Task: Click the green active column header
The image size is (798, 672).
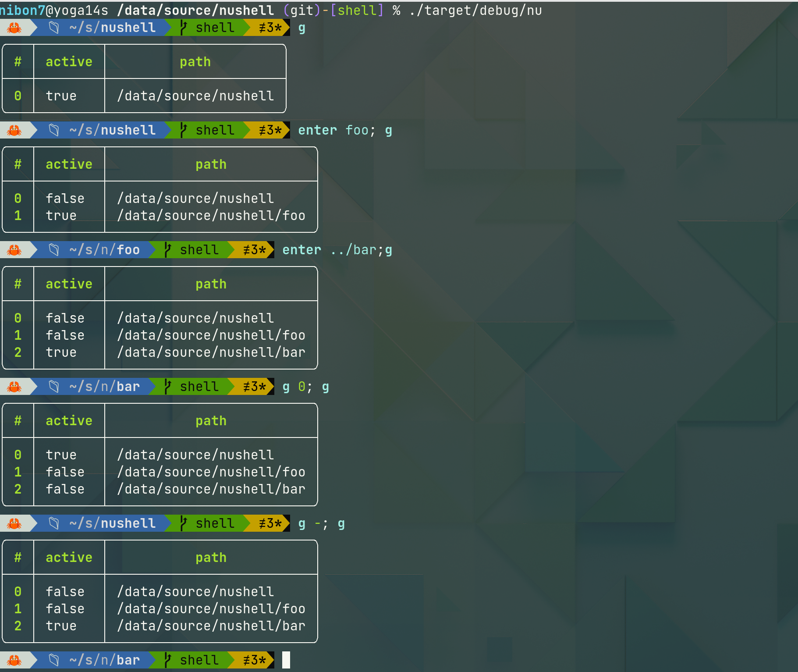Action: click(x=69, y=61)
